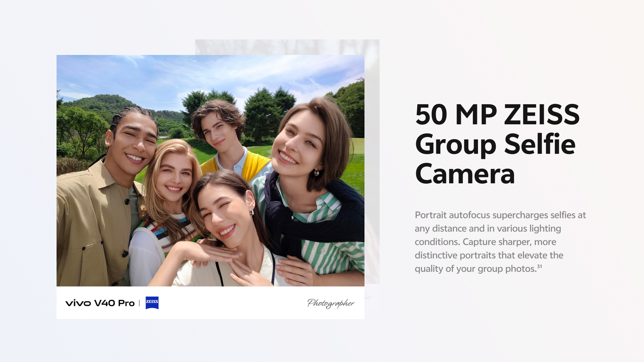Click the word Camera in heading

click(465, 174)
